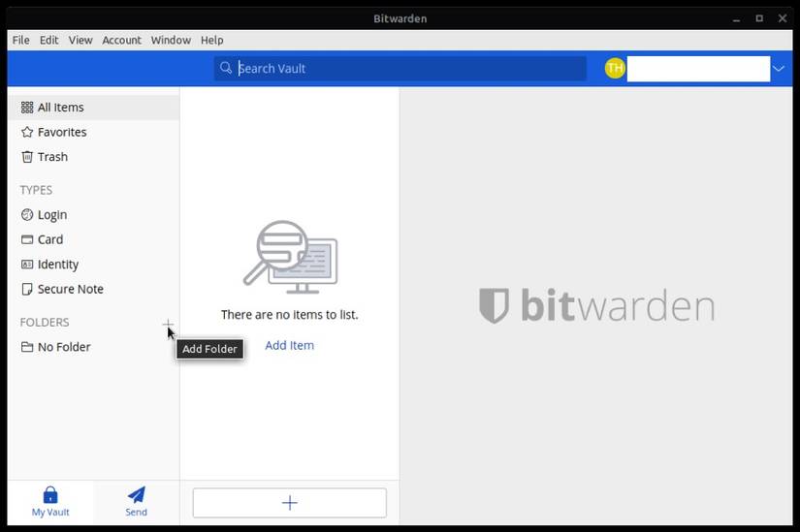The image size is (800, 532).
Task: Click the My Vault lock icon
Action: tap(50, 495)
